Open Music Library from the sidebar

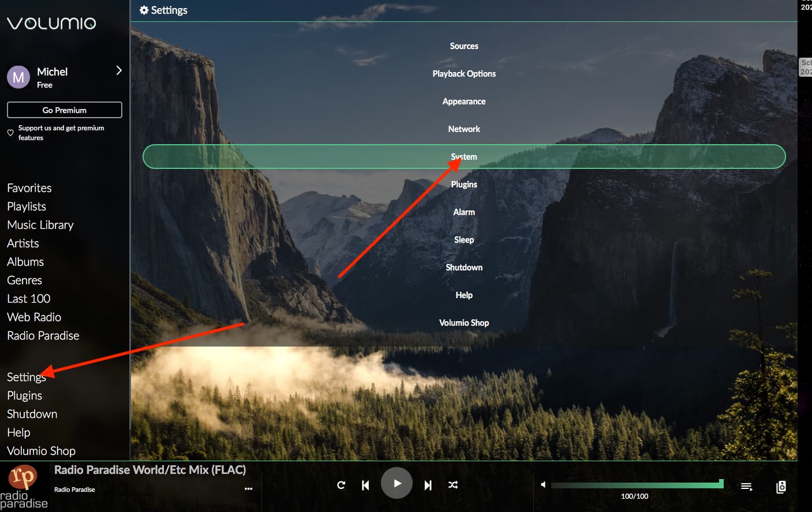click(x=40, y=225)
